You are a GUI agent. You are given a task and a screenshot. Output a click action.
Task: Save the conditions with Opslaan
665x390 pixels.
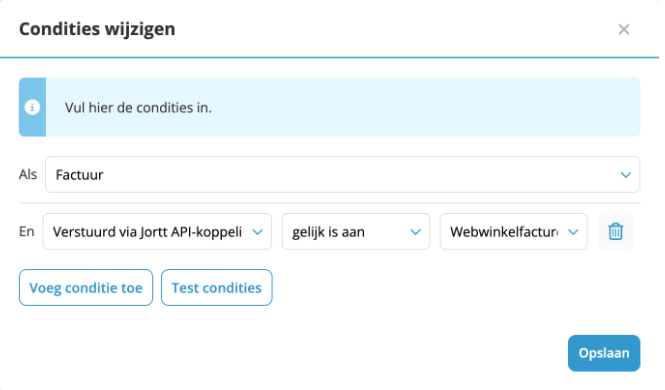[x=604, y=353]
